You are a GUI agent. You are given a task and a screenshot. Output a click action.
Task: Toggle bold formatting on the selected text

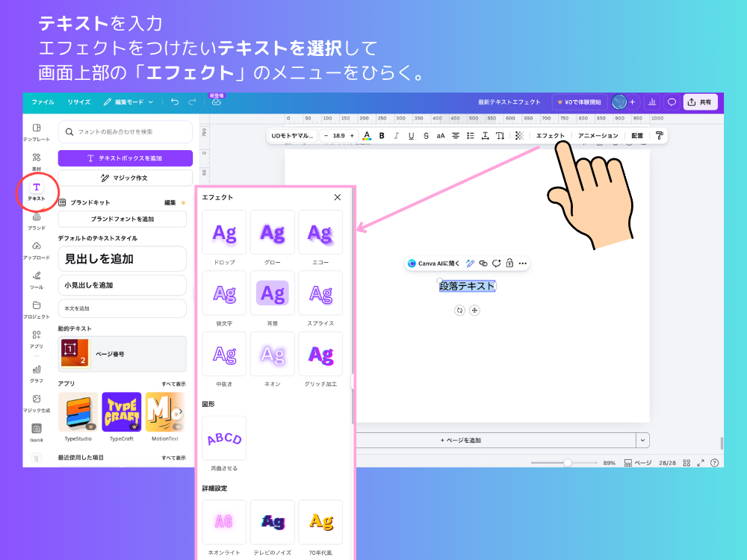[x=382, y=135]
